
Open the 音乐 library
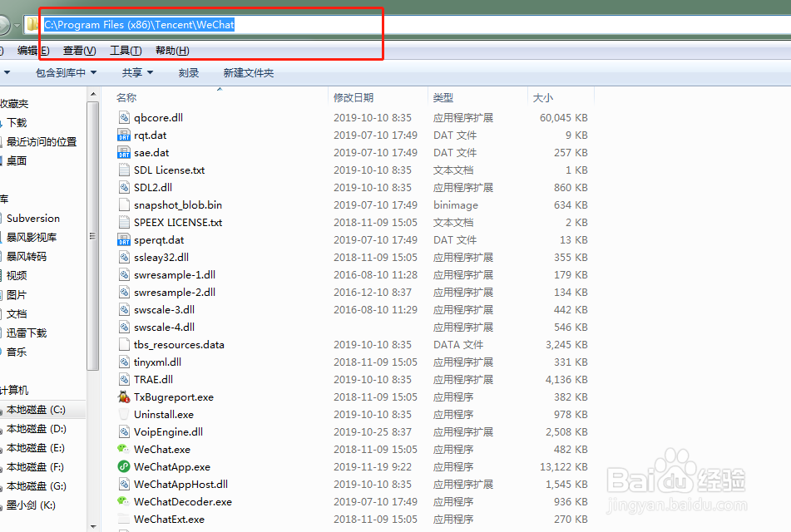[17, 352]
